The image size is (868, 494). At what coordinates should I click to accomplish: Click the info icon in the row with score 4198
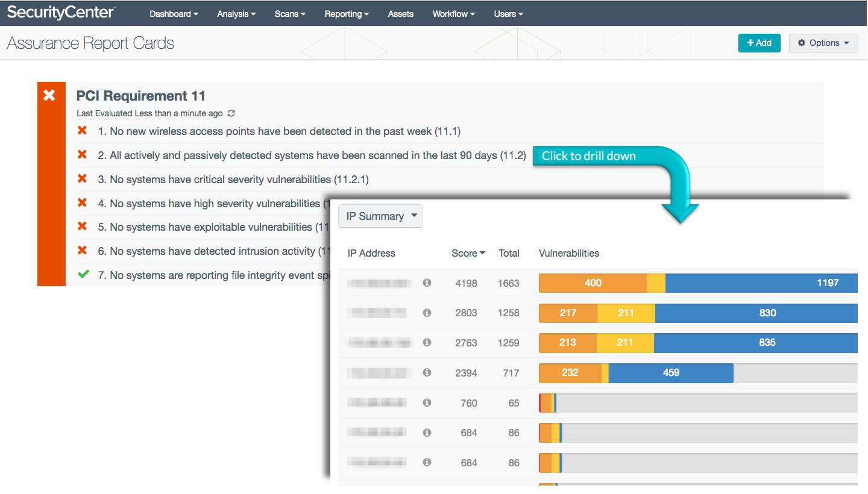(427, 283)
